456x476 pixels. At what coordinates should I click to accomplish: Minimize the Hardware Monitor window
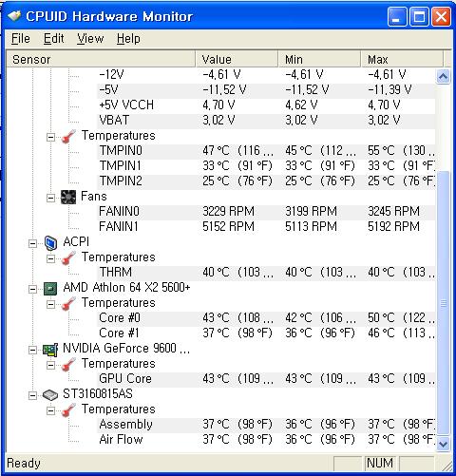pos(397,17)
